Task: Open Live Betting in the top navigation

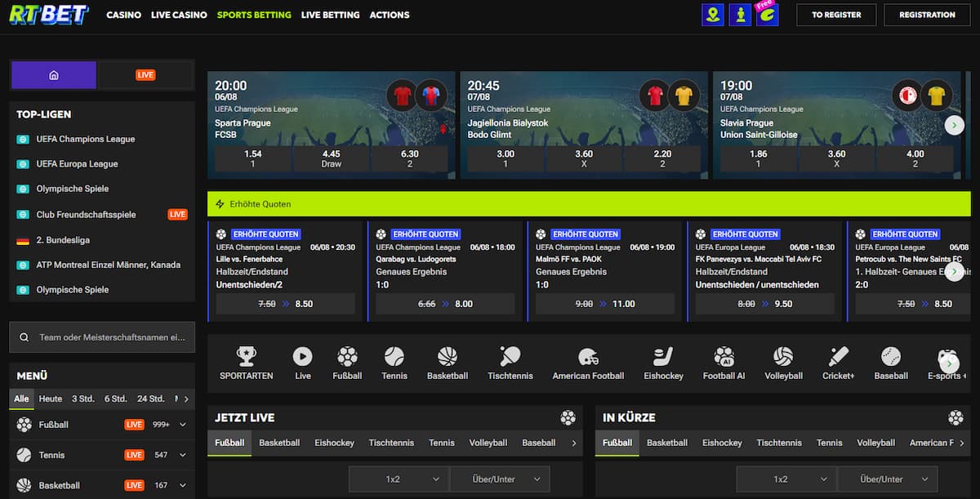Action: click(330, 15)
